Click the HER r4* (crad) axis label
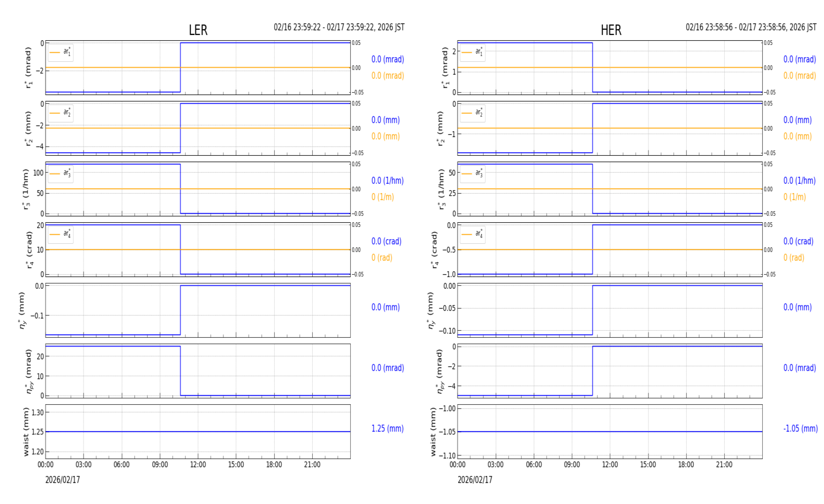The image size is (824, 504). pos(435,250)
